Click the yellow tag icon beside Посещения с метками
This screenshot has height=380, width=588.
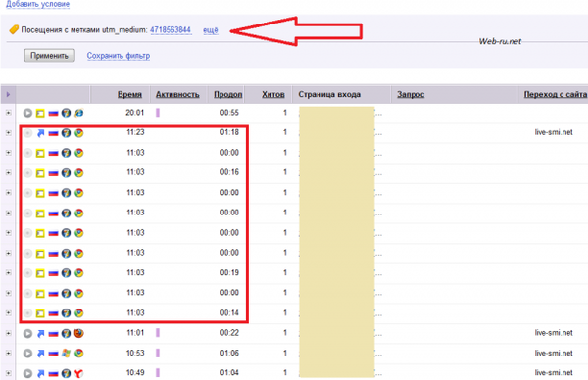(x=14, y=29)
